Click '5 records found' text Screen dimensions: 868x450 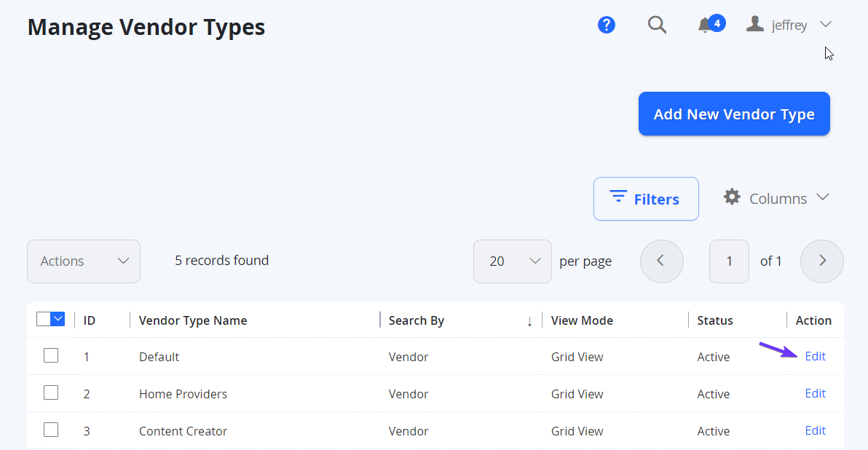tap(221, 261)
